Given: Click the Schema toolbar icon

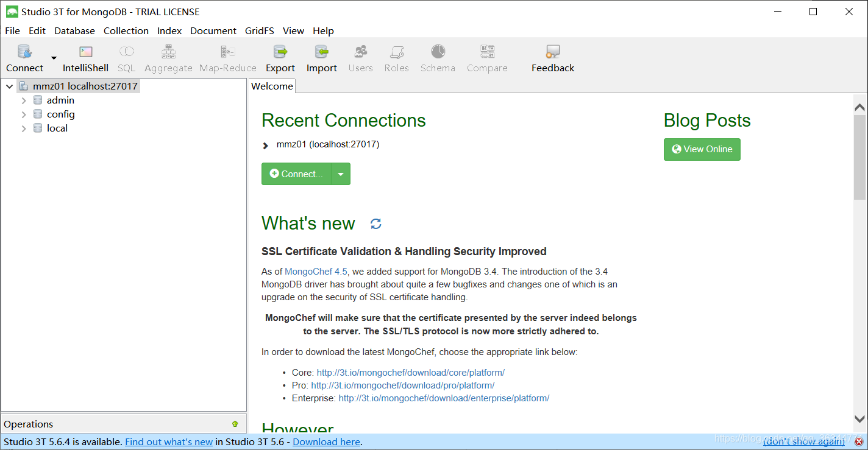Looking at the screenshot, I should [438, 52].
